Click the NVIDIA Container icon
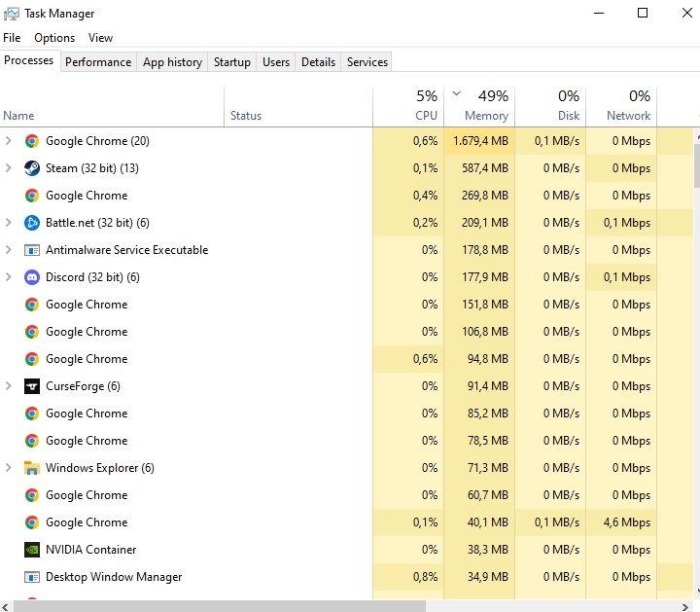700x612 pixels. coord(32,550)
